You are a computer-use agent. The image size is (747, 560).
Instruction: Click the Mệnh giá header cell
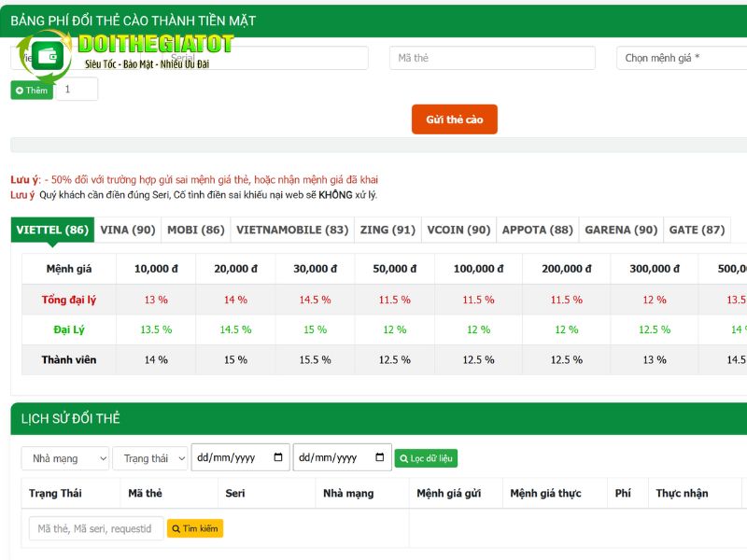tap(69, 269)
